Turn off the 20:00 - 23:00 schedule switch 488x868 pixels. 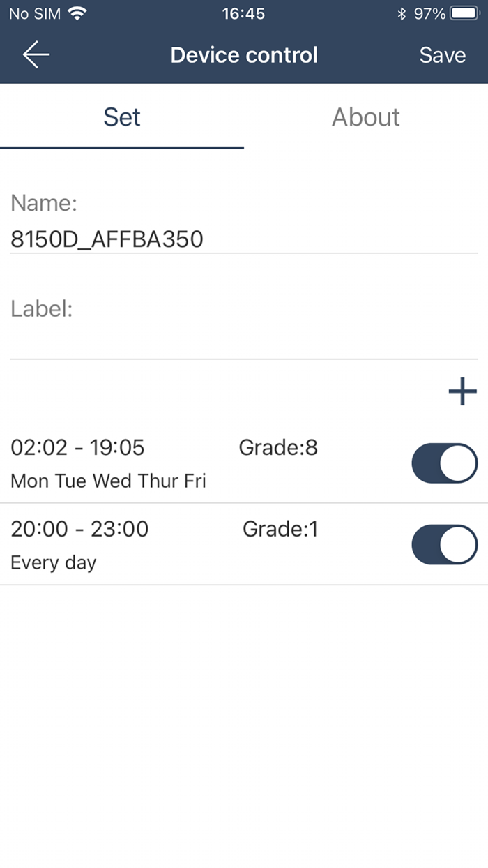444,545
